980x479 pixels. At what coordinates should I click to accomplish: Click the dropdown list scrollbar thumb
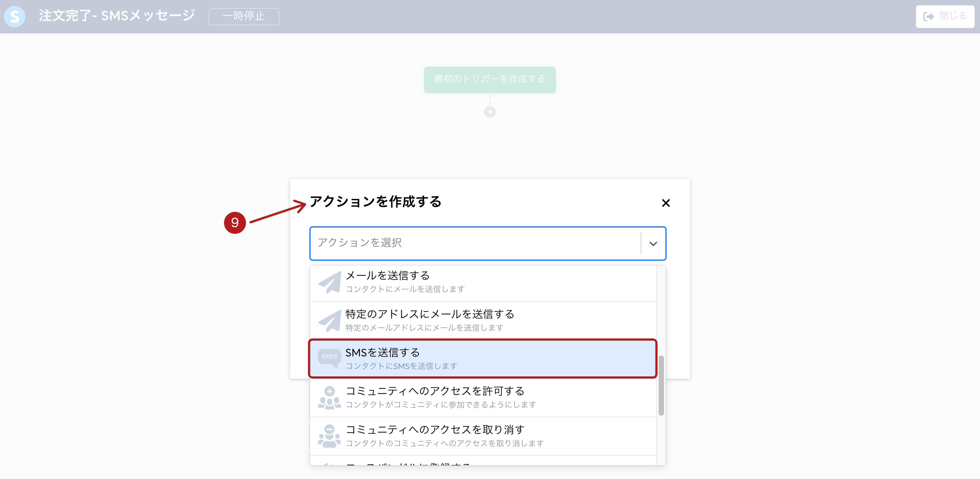pyautogui.click(x=661, y=385)
